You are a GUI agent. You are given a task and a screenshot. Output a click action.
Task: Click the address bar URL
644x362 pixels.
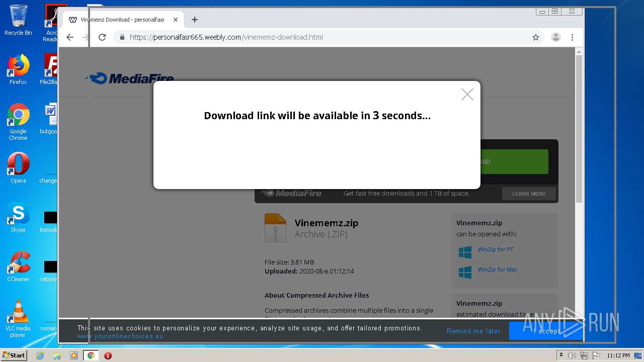click(x=226, y=37)
